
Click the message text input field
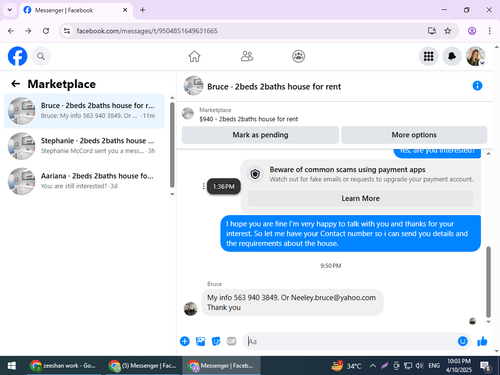click(350, 341)
